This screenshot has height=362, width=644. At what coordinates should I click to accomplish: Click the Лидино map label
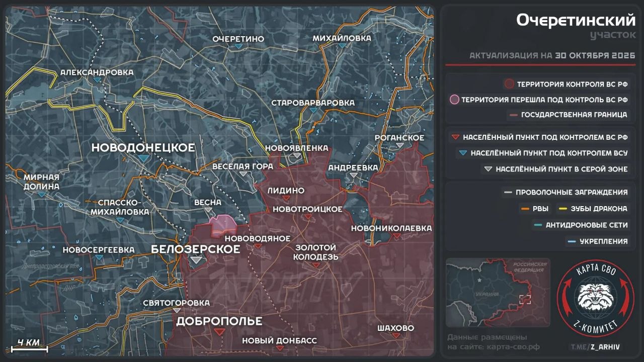click(286, 191)
